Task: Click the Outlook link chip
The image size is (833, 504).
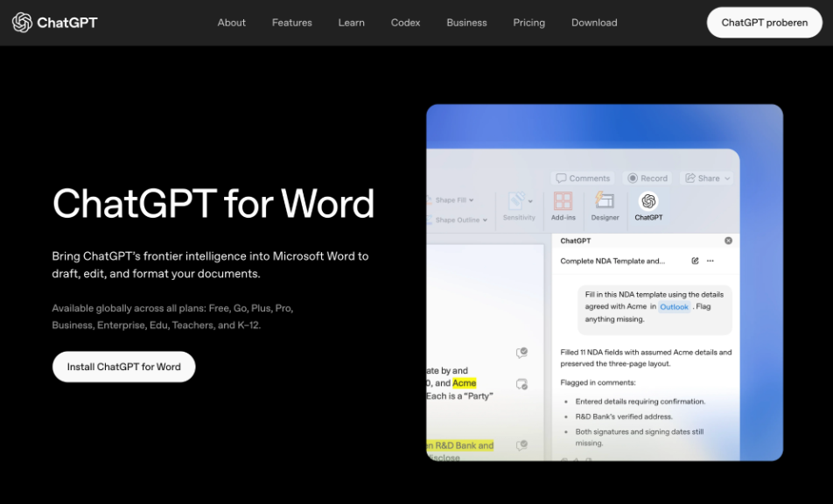Action: click(x=674, y=306)
